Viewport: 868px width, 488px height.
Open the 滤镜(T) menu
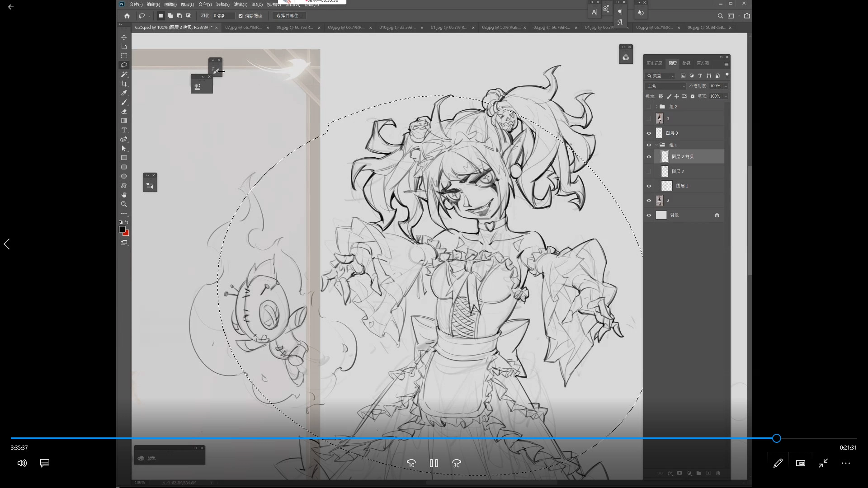(x=241, y=5)
